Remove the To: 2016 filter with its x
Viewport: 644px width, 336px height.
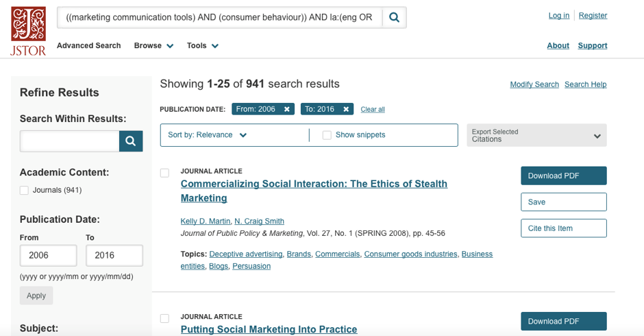pyautogui.click(x=346, y=109)
